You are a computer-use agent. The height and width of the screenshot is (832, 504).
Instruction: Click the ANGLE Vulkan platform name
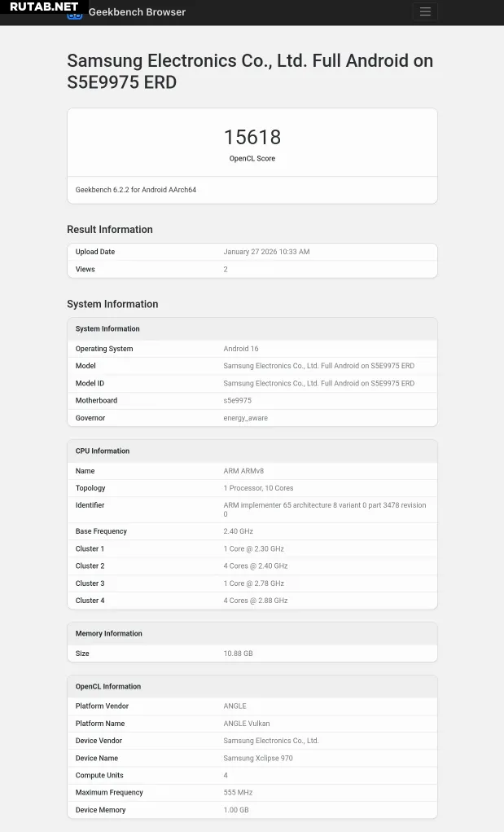click(x=247, y=724)
